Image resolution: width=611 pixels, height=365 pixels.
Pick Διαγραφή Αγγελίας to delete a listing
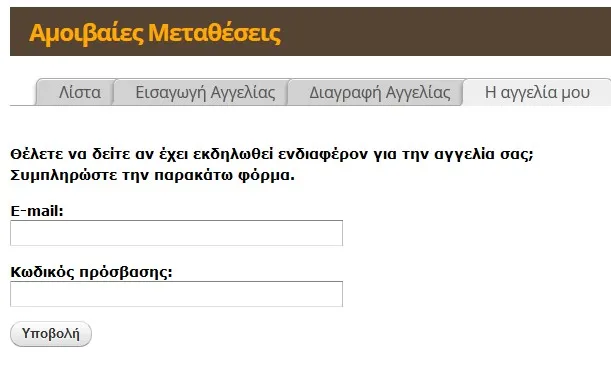[376, 92]
